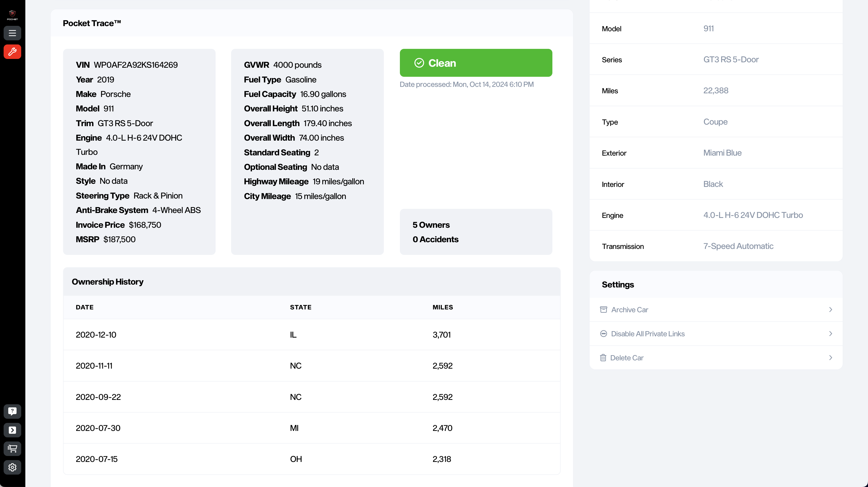Open the hamburger navigation menu
This screenshot has width=868, height=487.
pyautogui.click(x=12, y=33)
